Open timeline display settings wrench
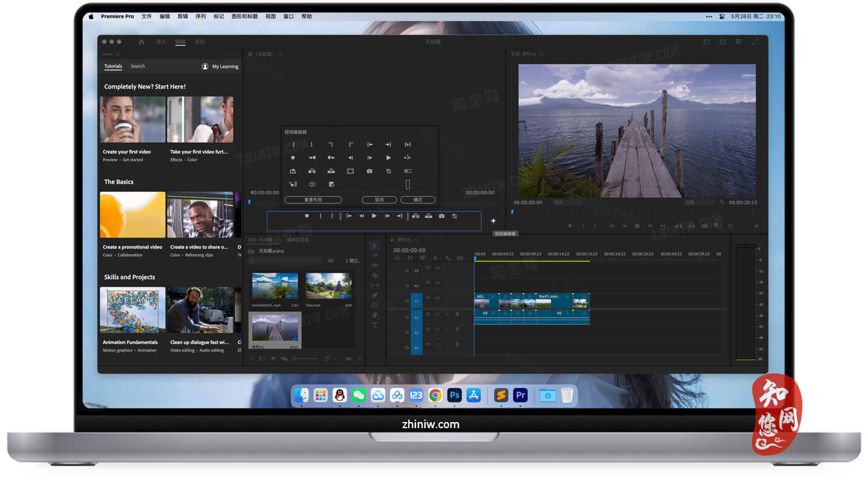The width and height of the screenshot is (868, 484). pos(447,258)
